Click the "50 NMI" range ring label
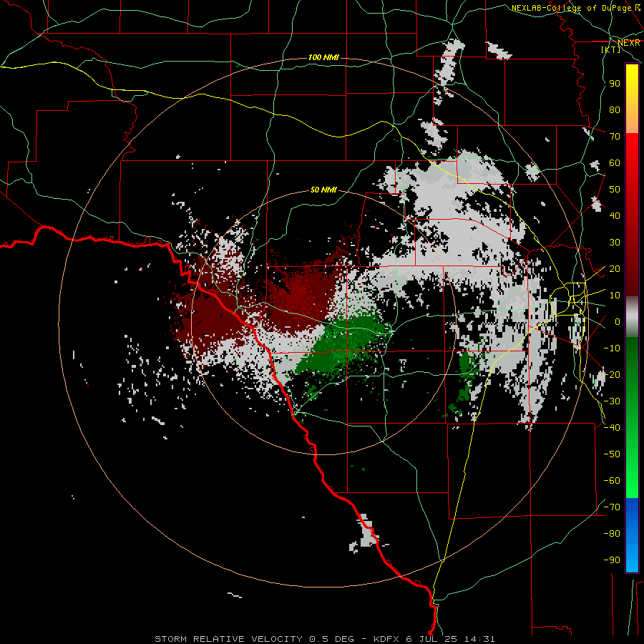Screen dimensions: 644x644 [x=323, y=190]
